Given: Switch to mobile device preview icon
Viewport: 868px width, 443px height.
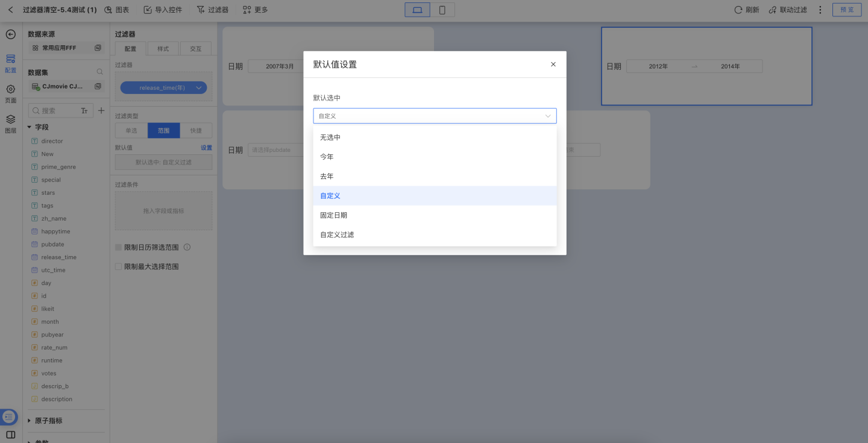Looking at the screenshot, I should [x=442, y=10].
